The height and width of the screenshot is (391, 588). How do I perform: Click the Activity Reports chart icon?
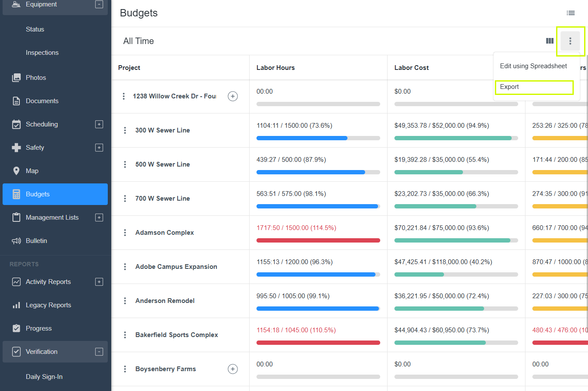coord(16,282)
